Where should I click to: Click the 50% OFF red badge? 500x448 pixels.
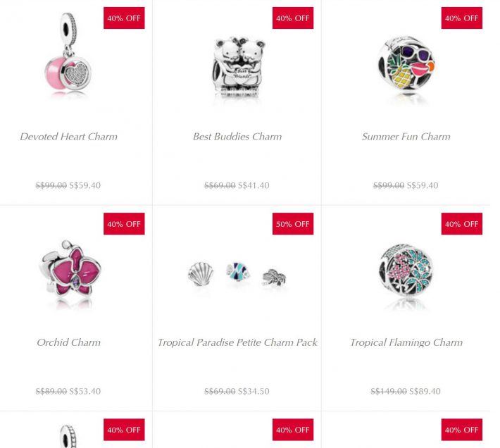(293, 224)
